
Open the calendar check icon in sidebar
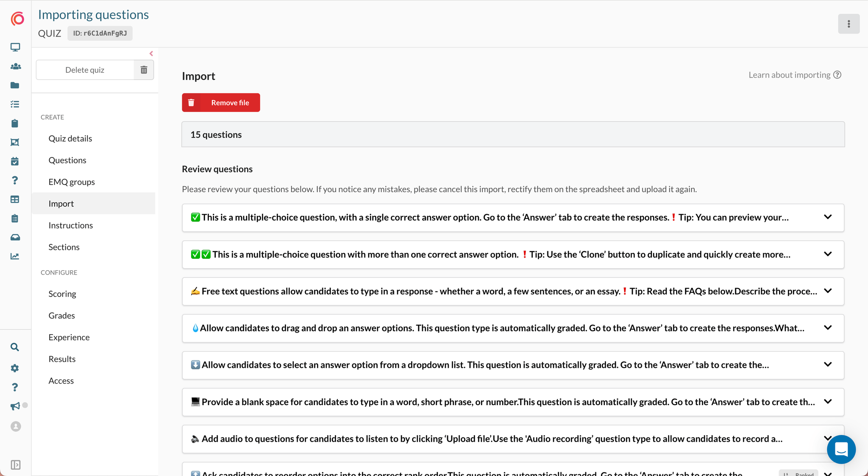[15, 161]
